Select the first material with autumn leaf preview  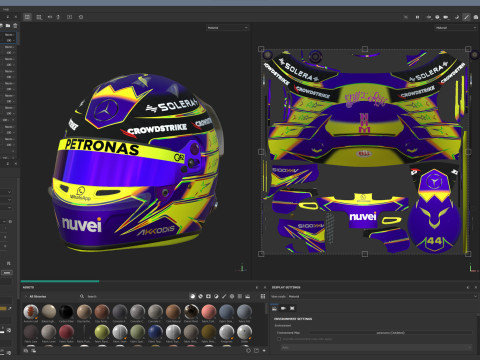[x=31, y=311]
